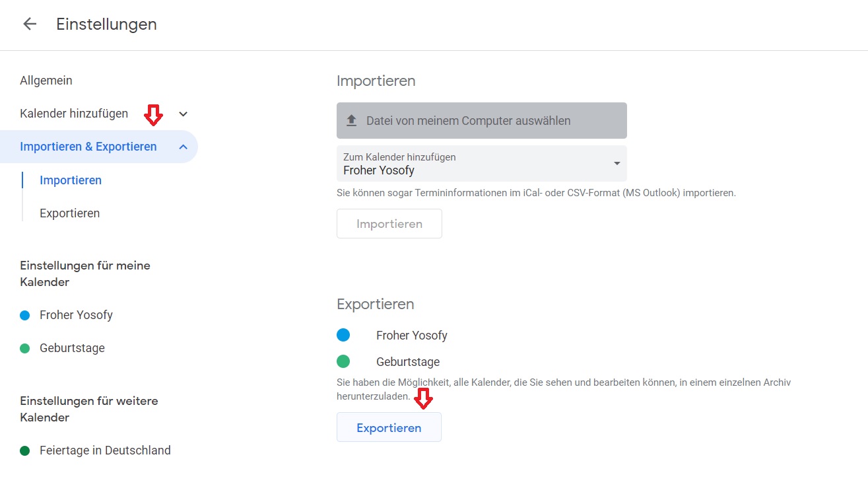Click Geburtstage in the Exportieren list

tap(408, 362)
